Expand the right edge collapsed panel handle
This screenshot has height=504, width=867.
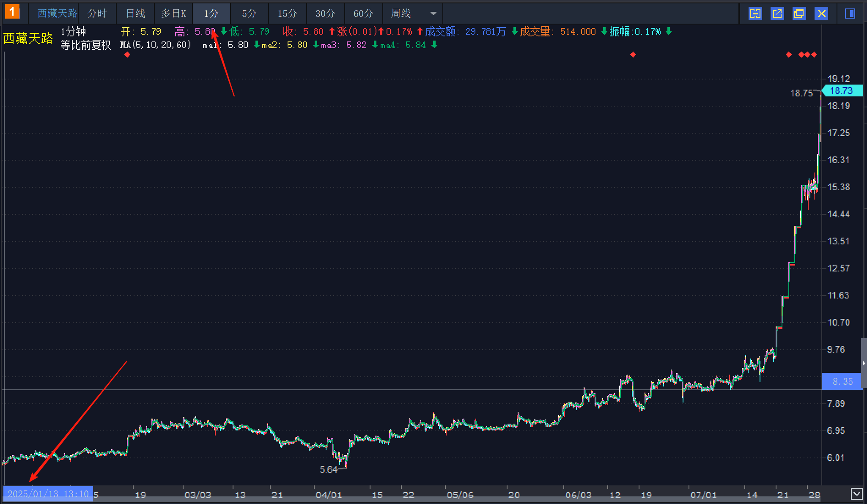(864, 363)
